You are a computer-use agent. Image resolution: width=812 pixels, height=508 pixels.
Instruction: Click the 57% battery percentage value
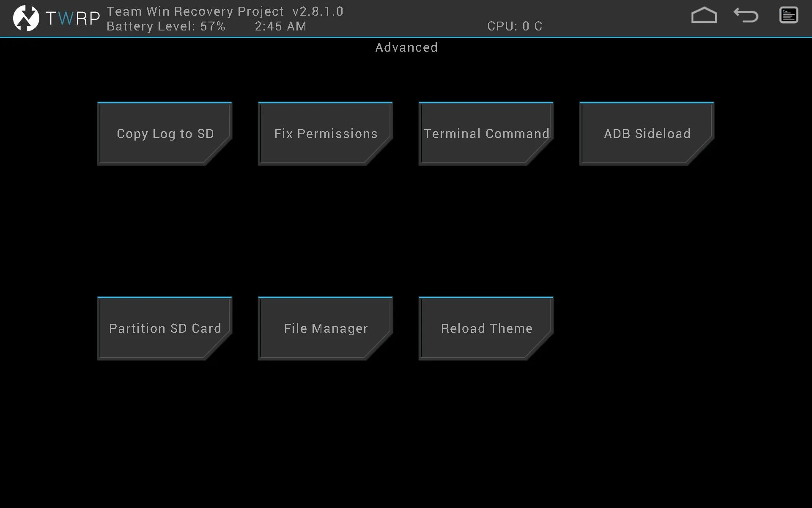tap(213, 26)
